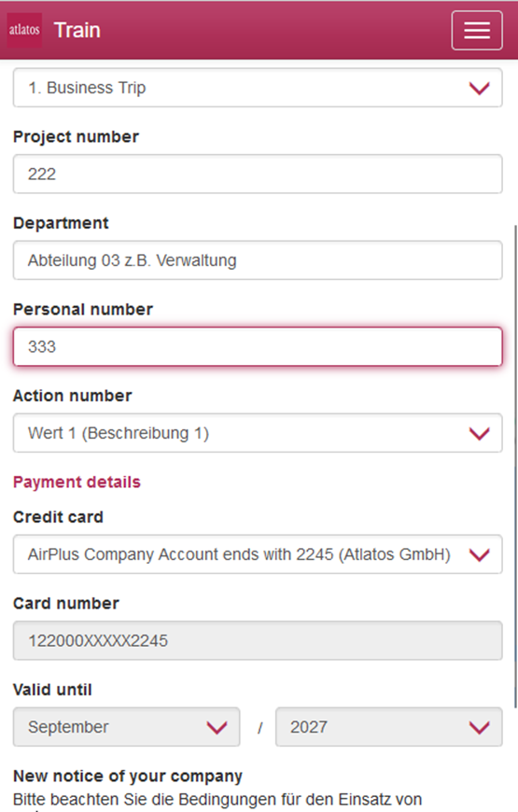Click the Project number field containing 222
The height and width of the screenshot is (812, 518).
coord(258,174)
